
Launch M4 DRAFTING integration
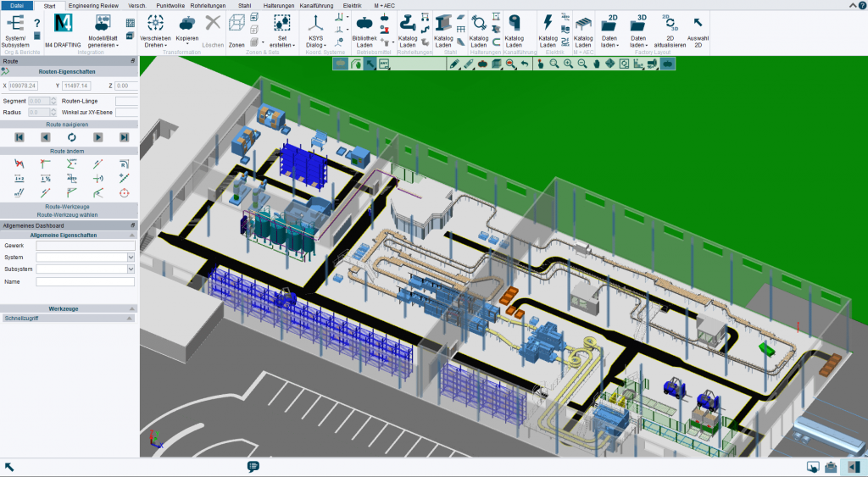pos(63,31)
